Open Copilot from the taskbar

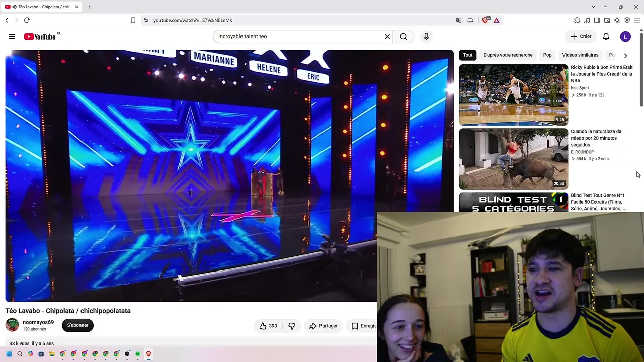[31, 354]
